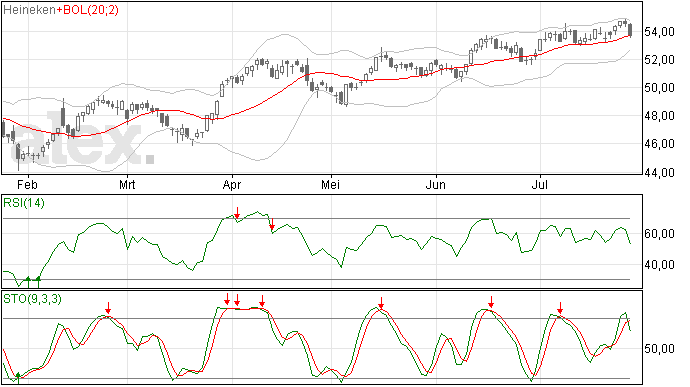
Task: Select the STO(9,3,3) panel label
Action: (x=32, y=299)
